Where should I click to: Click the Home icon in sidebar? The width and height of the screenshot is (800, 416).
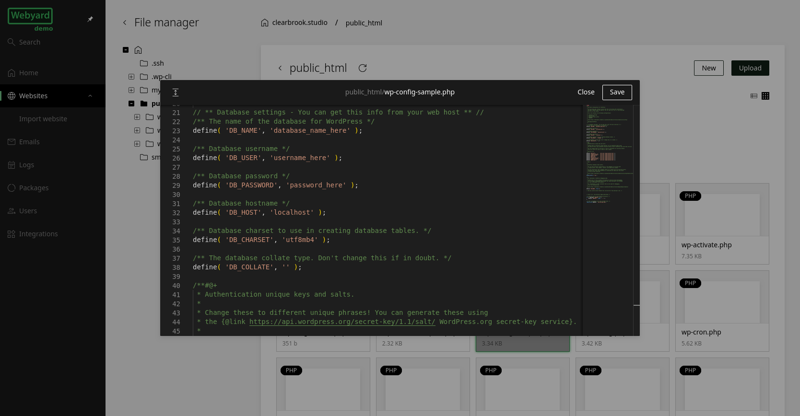[11, 73]
